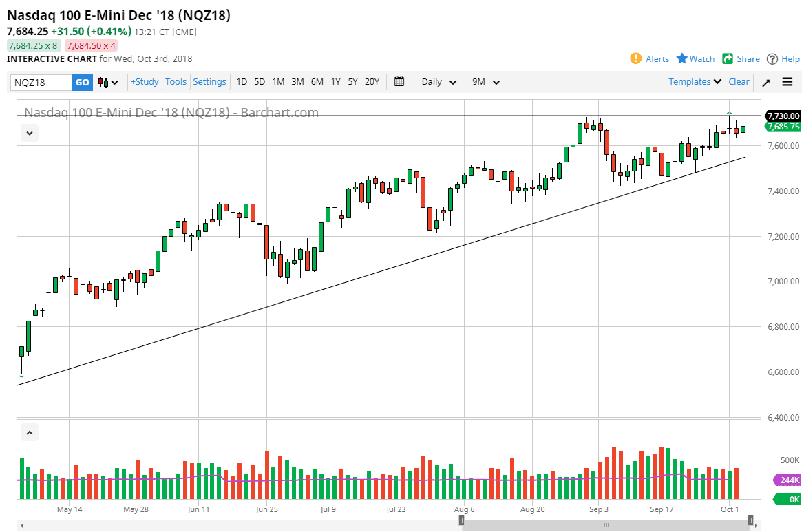Open the date range calendar icon

[x=399, y=81]
